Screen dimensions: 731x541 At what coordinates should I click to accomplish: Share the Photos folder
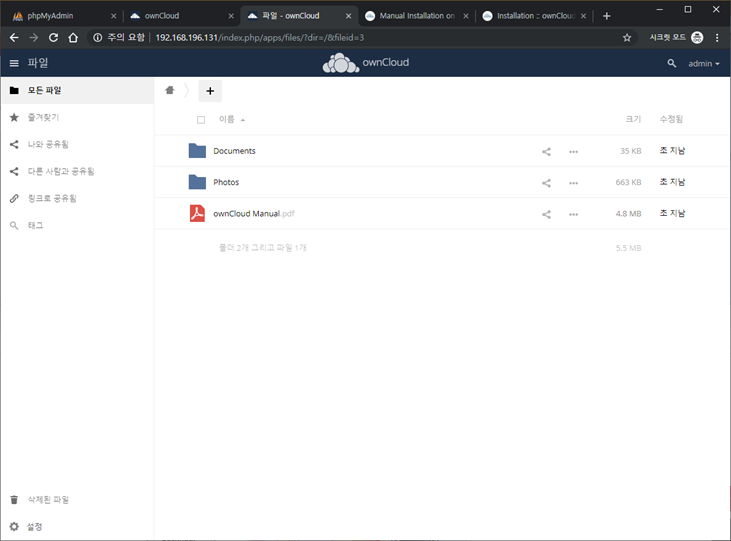pyautogui.click(x=546, y=183)
